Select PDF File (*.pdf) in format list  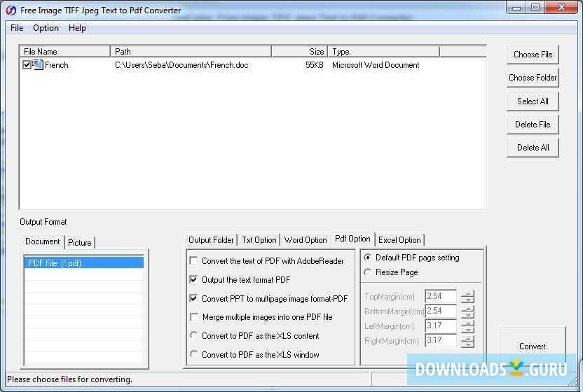click(x=84, y=262)
